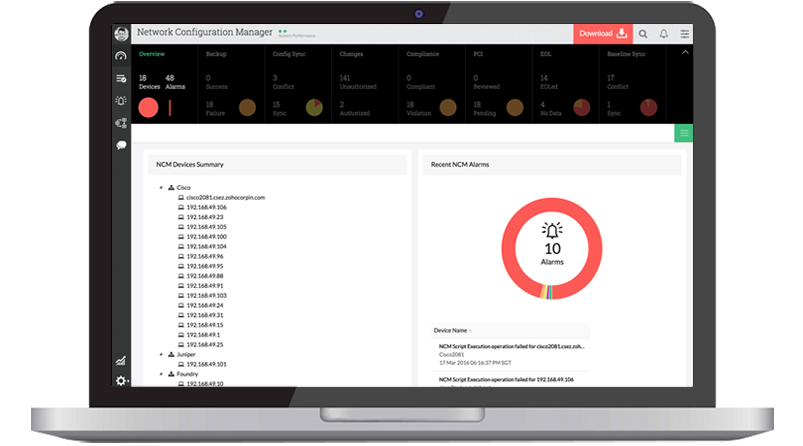This screenshot has height=446, width=803.
Task: Select device 192.168.49.95
Action: pos(204,266)
